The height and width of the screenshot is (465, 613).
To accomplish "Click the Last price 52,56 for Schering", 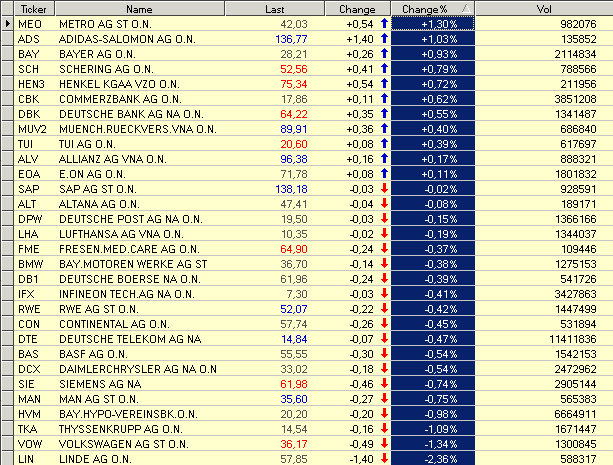I will [294, 69].
